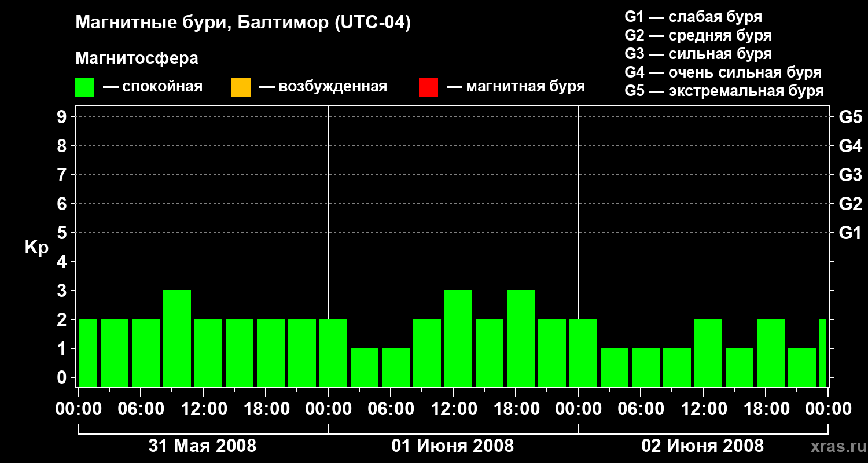Click the Kp 2 bar between the two Kp 3 bars on 01 Июня
The image size is (868, 463).
coord(490,352)
